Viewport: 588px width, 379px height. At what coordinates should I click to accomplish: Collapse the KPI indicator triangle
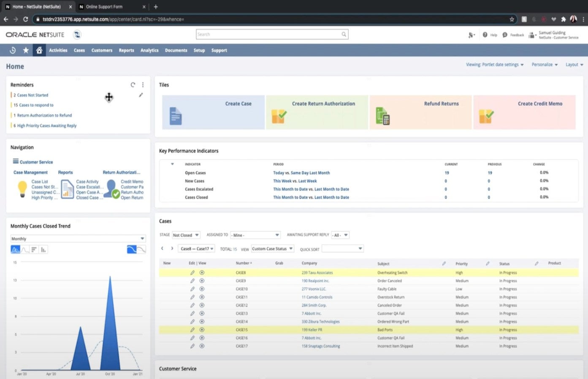pos(172,164)
